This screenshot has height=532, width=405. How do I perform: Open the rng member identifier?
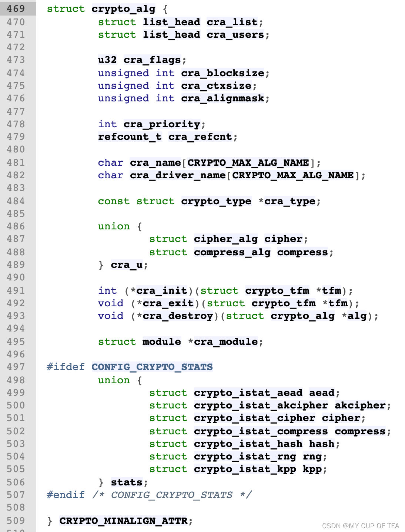(312, 457)
